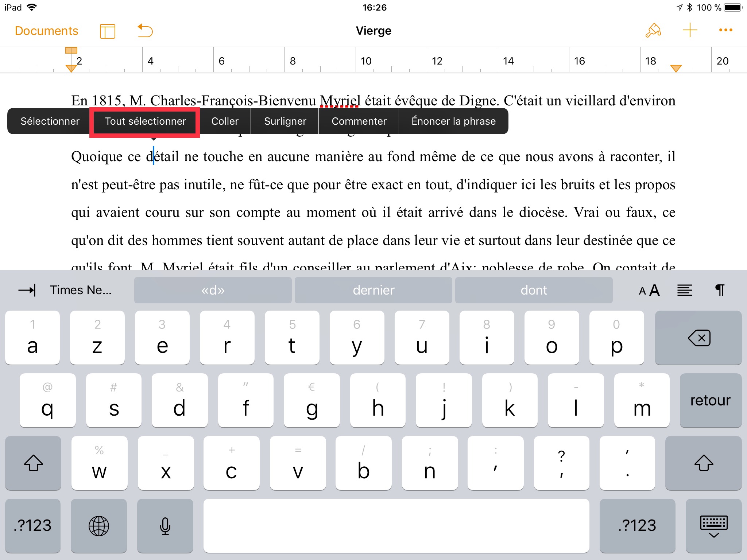Choose 'Surligner' in the context menu
Viewport: 747px width, 560px height.
[x=285, y=121]
